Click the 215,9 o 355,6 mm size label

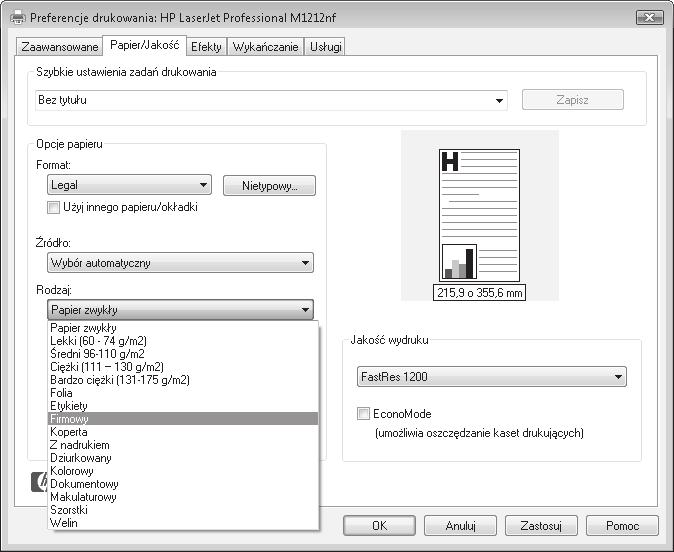click(x=479, y=293)
